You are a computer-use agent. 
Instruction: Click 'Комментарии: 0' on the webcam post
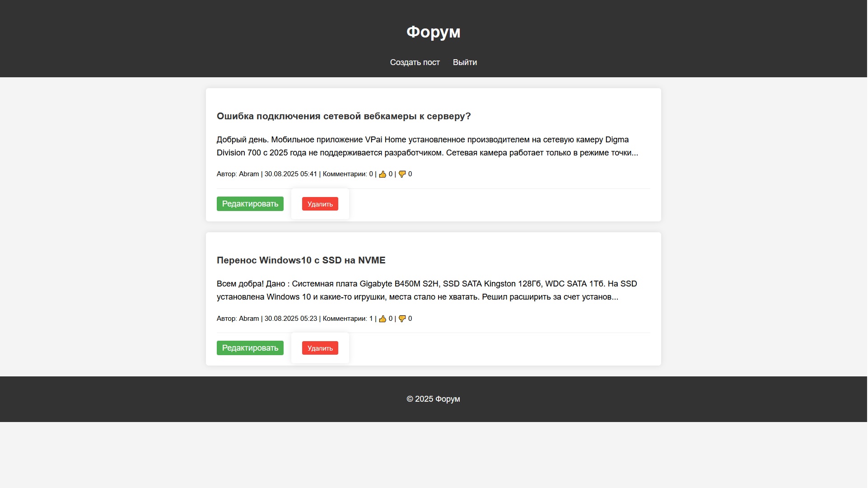[347, 174]
